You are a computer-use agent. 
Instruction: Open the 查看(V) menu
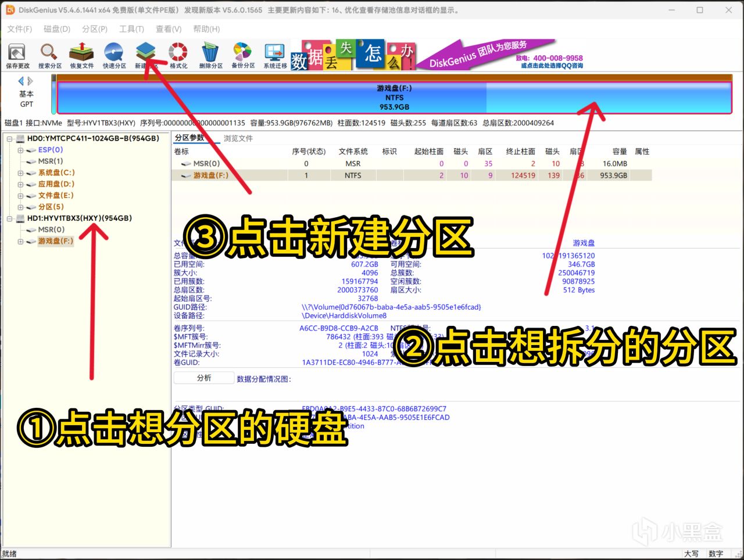click(x=169, y=29)
